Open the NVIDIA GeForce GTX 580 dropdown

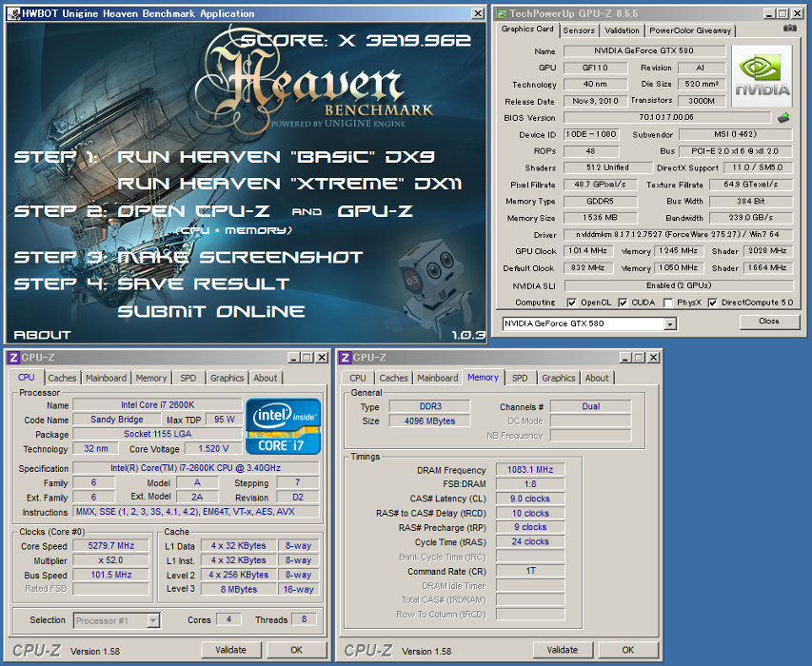pos(670,323)
